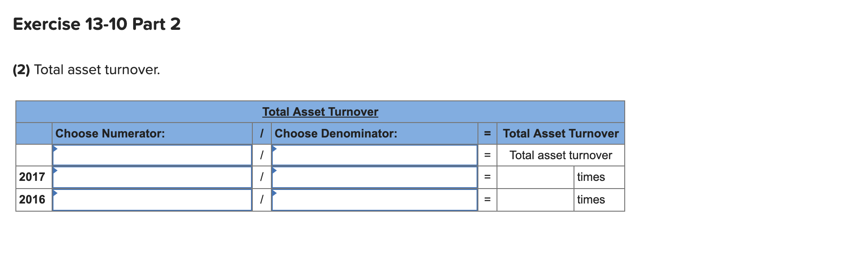This screenshot has width=868, height=265.
Task: Click the times label in the 2016 row
Action: (591, 199)
